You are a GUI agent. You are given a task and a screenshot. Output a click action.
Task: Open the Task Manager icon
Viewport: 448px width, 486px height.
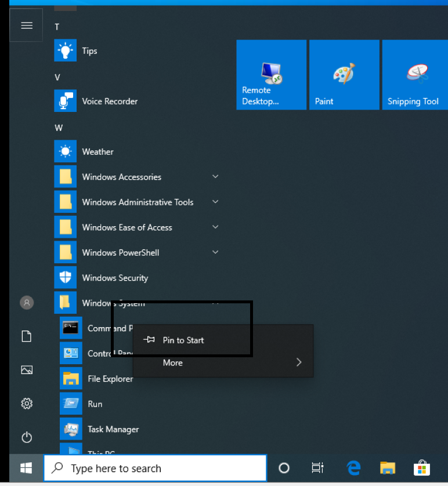point(71,429)
